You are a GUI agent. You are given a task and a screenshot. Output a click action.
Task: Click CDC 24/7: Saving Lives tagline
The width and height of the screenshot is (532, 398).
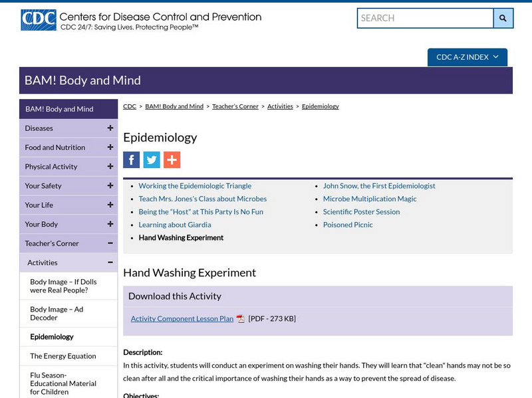(129, 27)
